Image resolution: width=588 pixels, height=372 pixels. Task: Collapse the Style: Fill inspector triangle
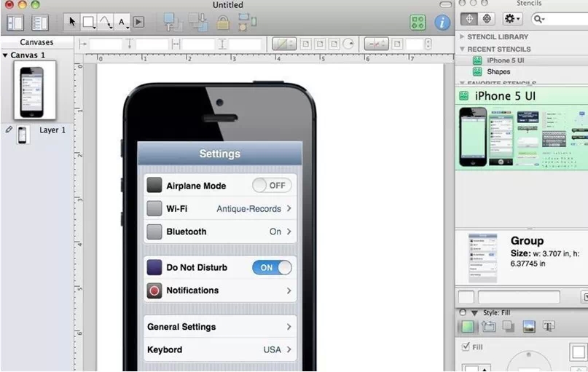point(474,312)
